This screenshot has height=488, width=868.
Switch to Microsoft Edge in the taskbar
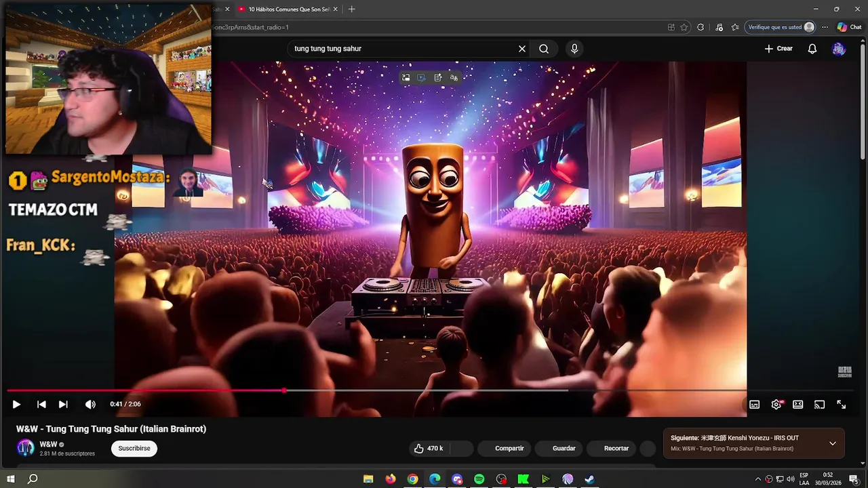[x=435, y=479]
